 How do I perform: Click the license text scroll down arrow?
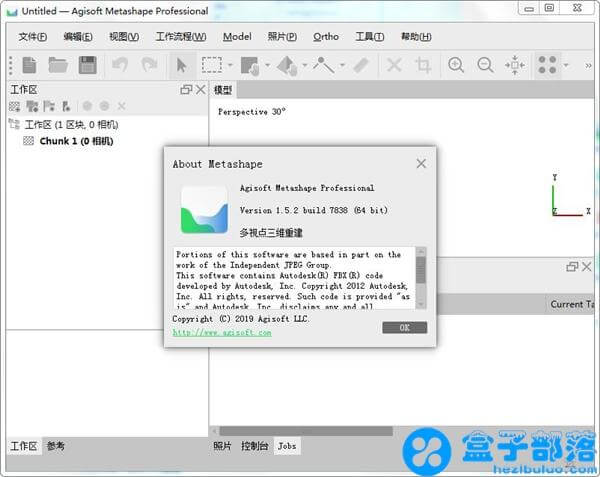click(x=421, y=304)
